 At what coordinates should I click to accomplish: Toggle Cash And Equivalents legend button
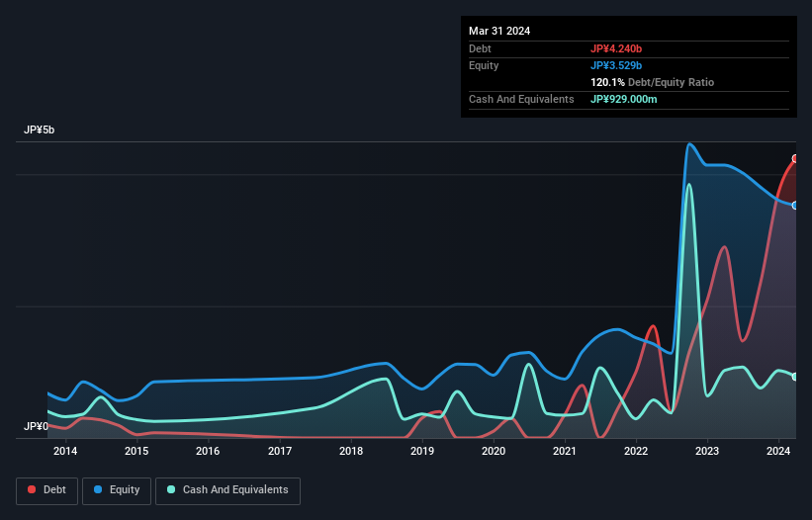tap(227, 490)
